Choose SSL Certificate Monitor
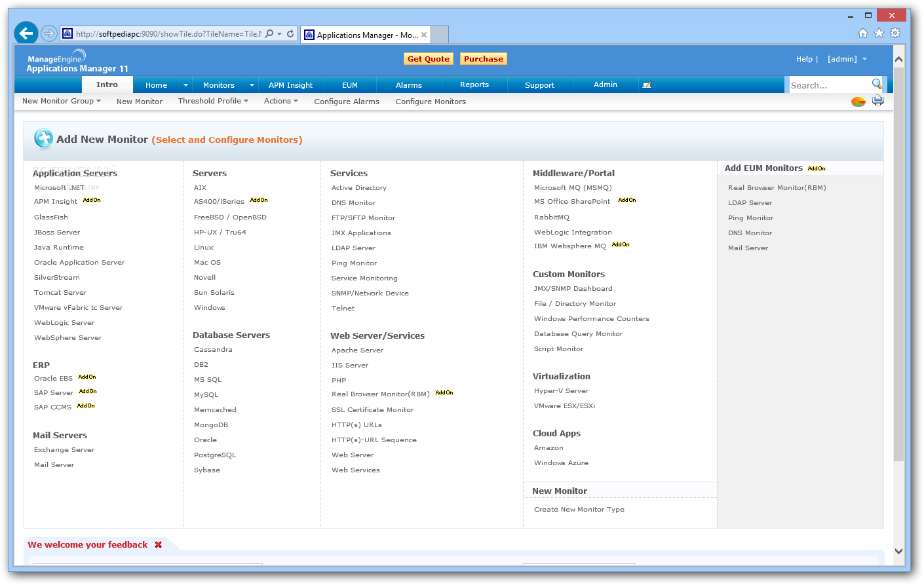This screenshot has height=585, width=924. tap(372, 410)
